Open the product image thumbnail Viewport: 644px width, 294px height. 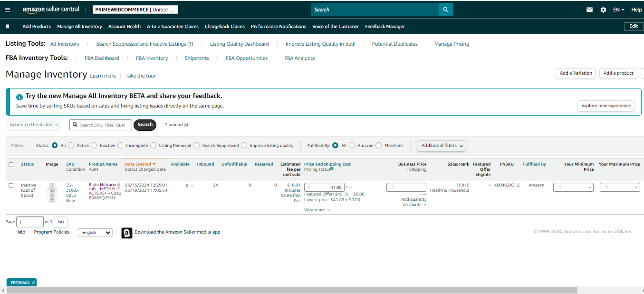pyautogui.click(x=52, y=193)
